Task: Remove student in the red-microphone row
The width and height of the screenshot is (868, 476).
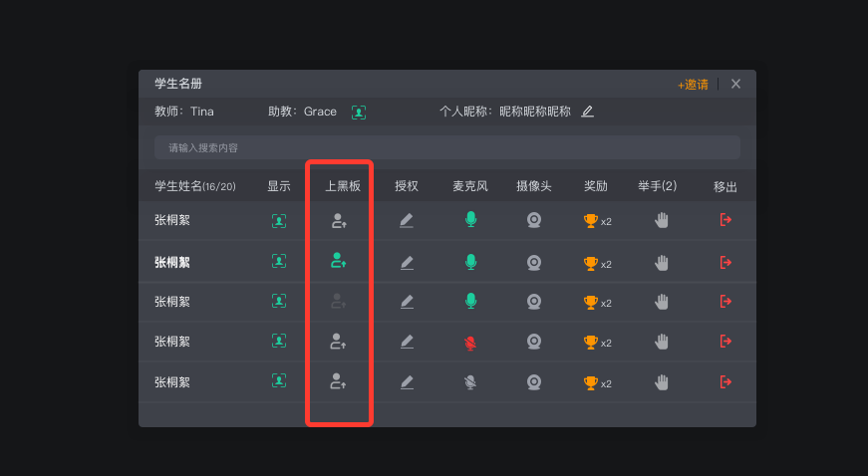Action: (x=725, y=342)
